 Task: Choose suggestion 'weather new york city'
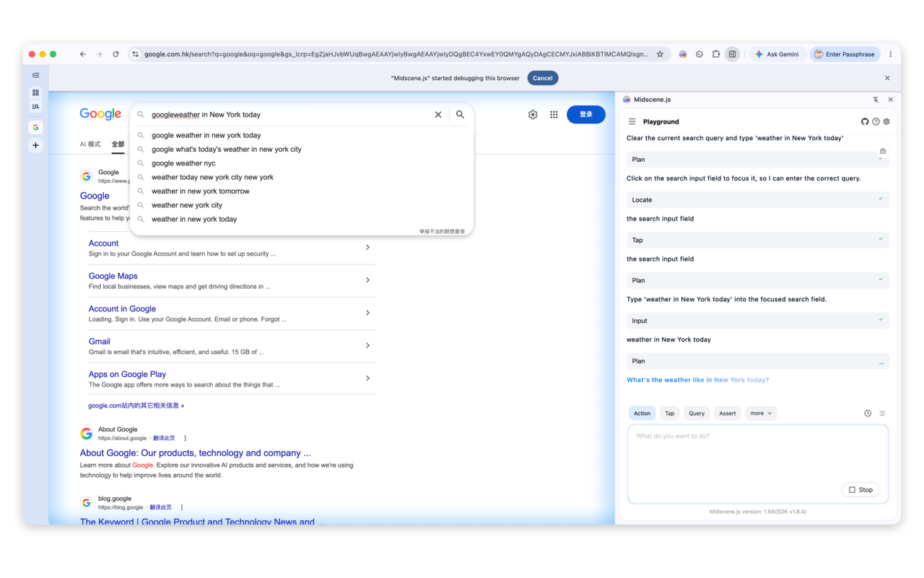[302, 205]
